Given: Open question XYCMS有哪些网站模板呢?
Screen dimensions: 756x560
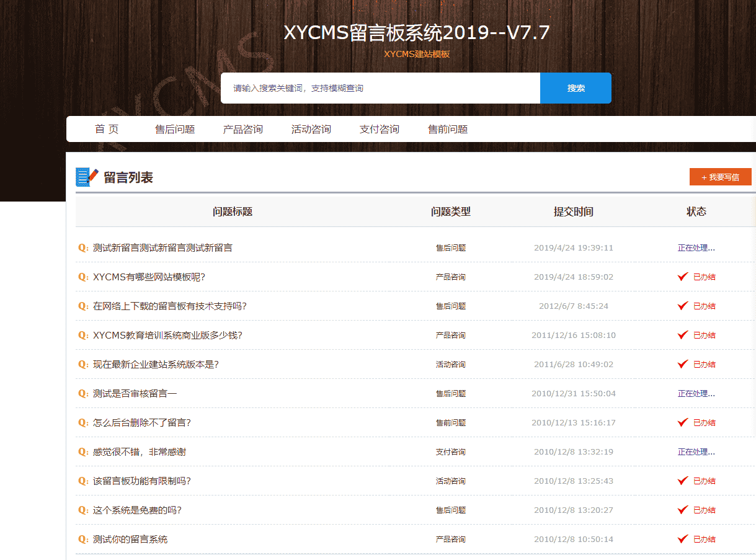Looking at the screenshot, I should (149, 277).
